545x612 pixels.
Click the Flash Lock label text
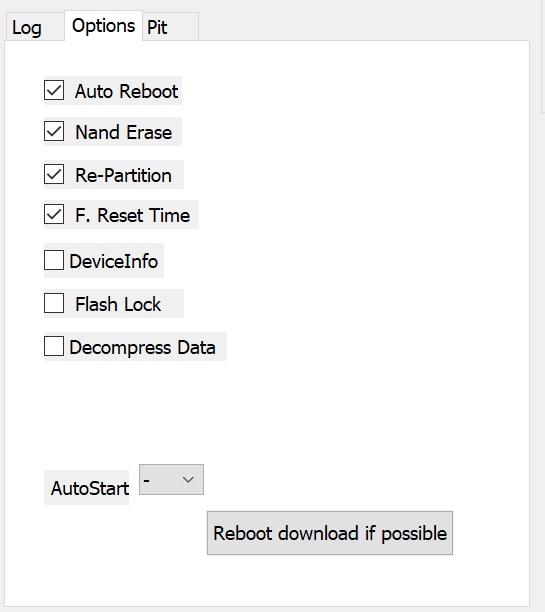click(x=118, y=304)
